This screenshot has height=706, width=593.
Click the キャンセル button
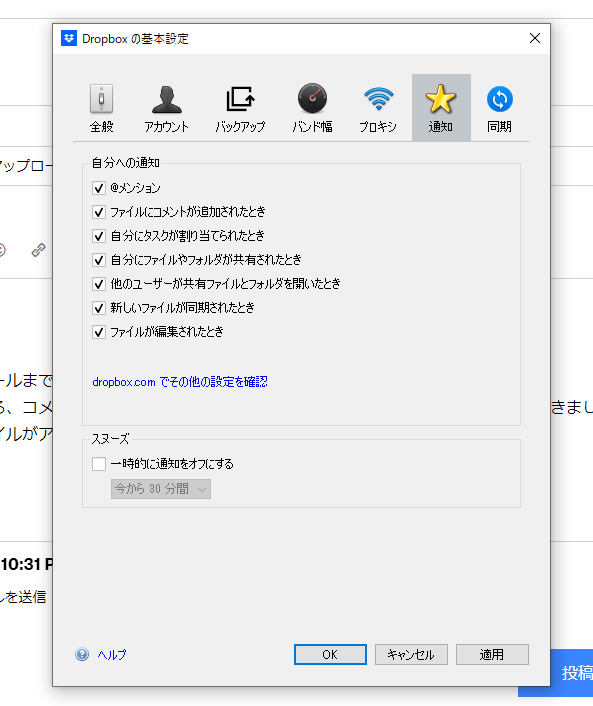pyautogui.click(x=411, y=654)
